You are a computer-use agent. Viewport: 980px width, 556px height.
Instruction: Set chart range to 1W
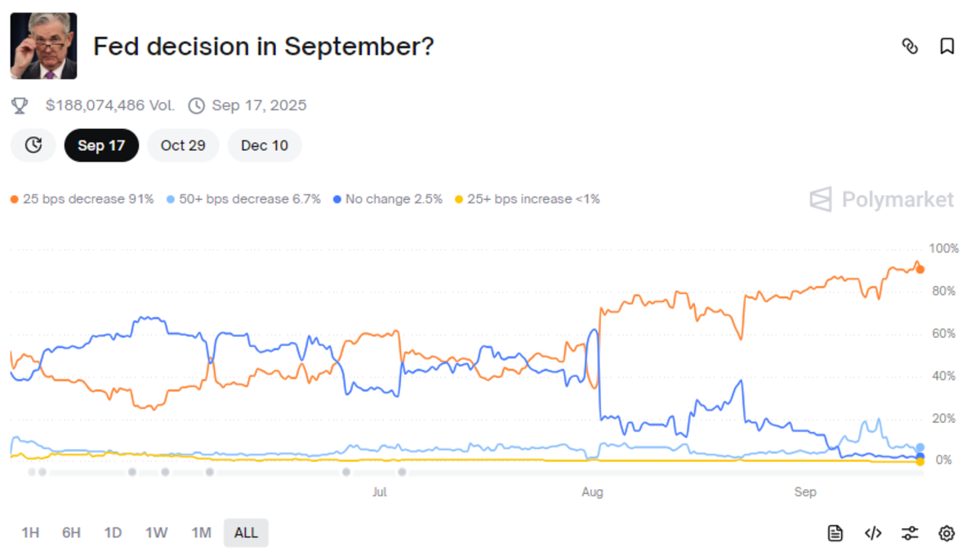[x=156, y=533]
